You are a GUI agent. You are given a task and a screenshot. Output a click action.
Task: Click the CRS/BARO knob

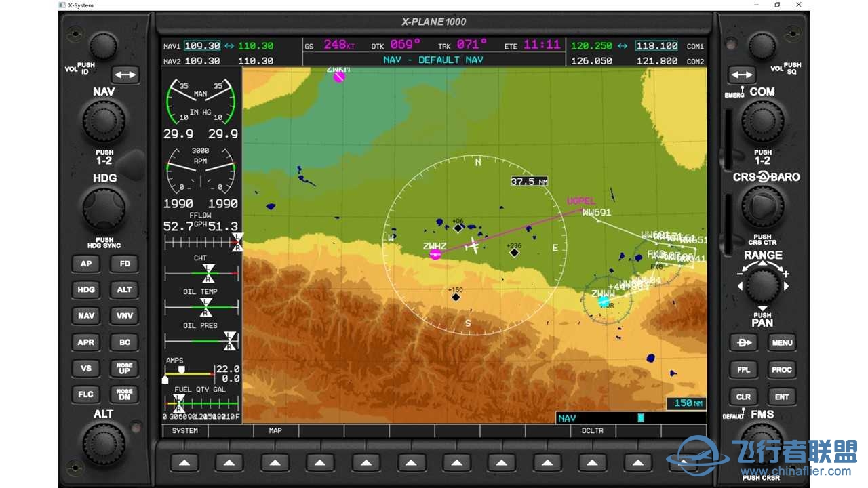coord(763,207)
